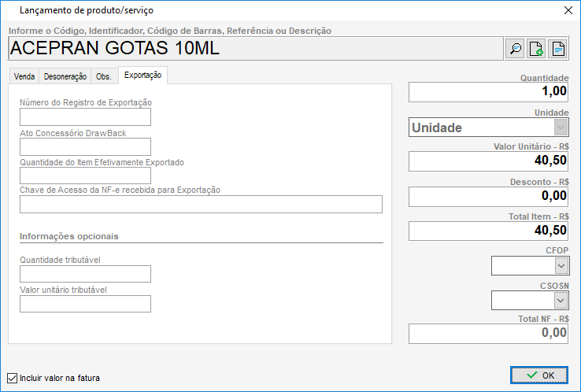Image resolution: width=581 pixels, height=392 pixels.
Task: Expand the CFOP dropdown
Action: (x=560, y=266)
